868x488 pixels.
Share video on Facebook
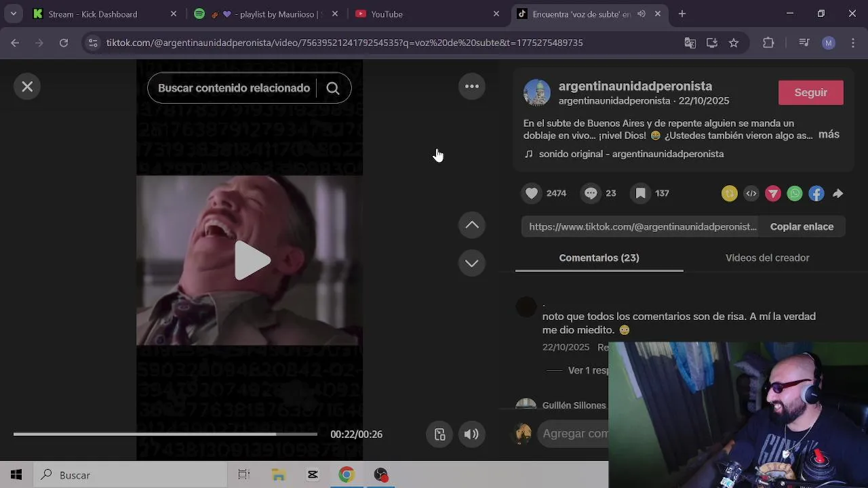[x=816, y=194]
